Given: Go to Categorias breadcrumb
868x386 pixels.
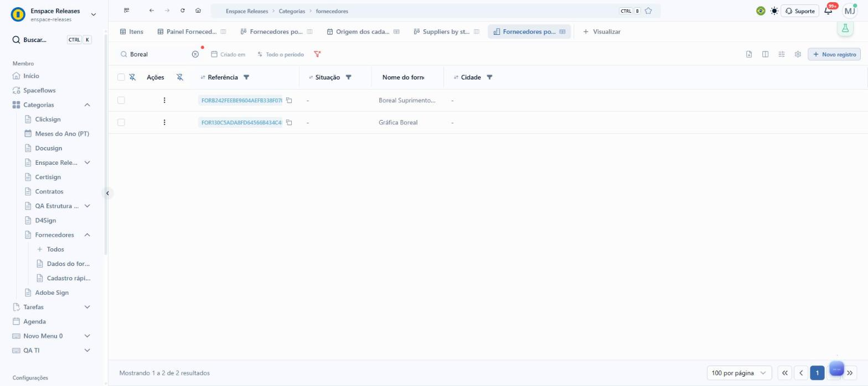Looking at the screenshot, I should click(292, 11).
